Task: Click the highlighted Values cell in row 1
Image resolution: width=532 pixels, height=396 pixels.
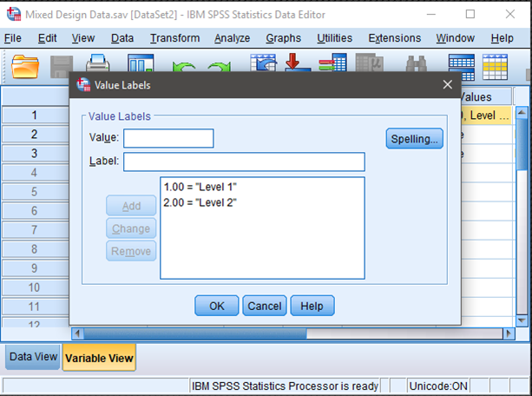Action: [x=486, y=115]
